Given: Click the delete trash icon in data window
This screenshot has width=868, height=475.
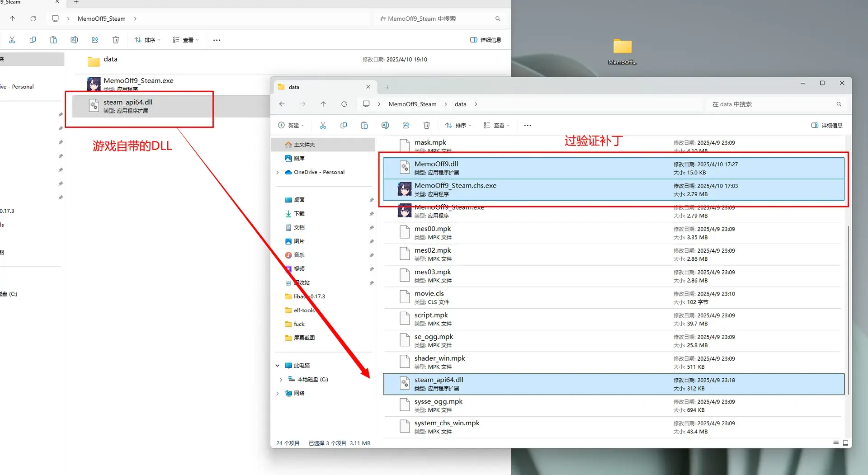Looking at the screenshot, I should (426, 125).
